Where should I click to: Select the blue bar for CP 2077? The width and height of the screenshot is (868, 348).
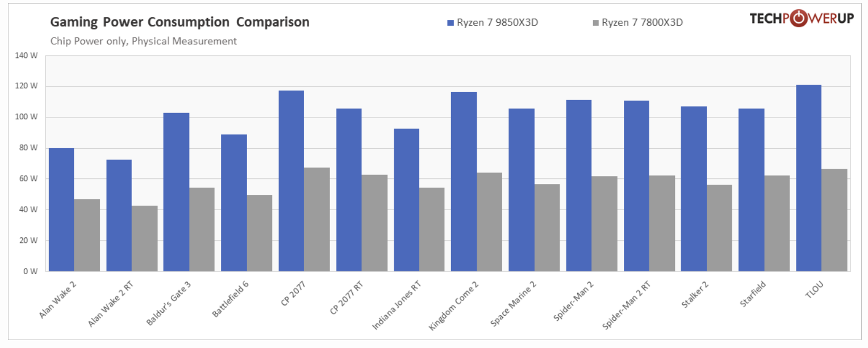(291, 181)
